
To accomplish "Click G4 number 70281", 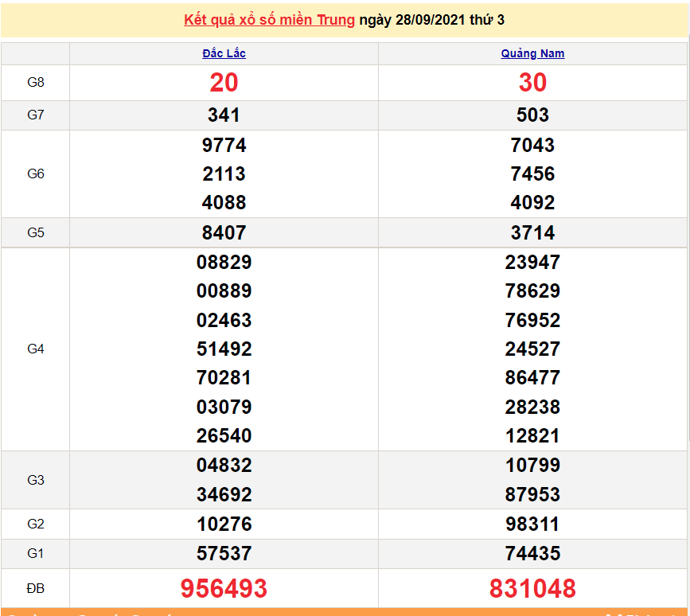I will tap(224, 378).
